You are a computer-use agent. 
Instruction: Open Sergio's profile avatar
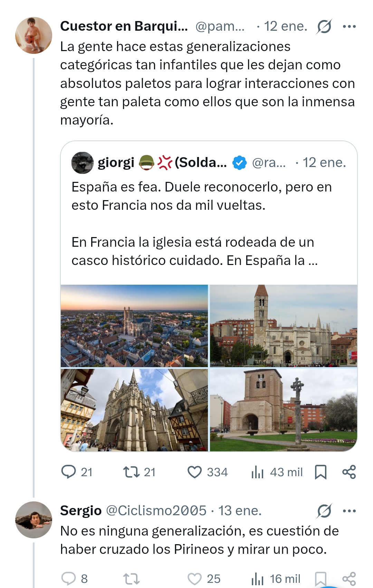(x=34, y=520)
